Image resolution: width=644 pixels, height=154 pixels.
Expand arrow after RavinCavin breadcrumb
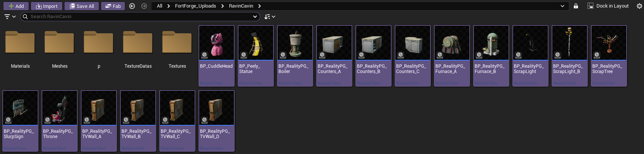click(260, 6)
